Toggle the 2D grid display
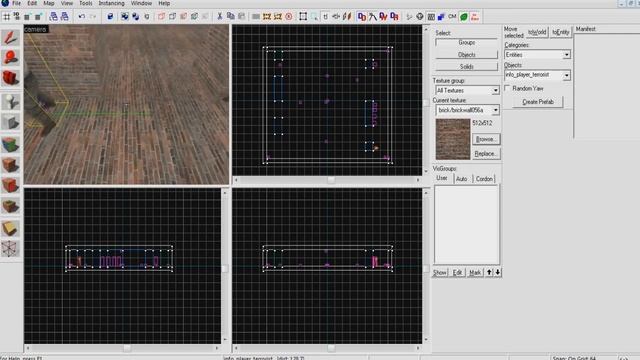This screenshot has height=360, width=640. pos(7,17)
